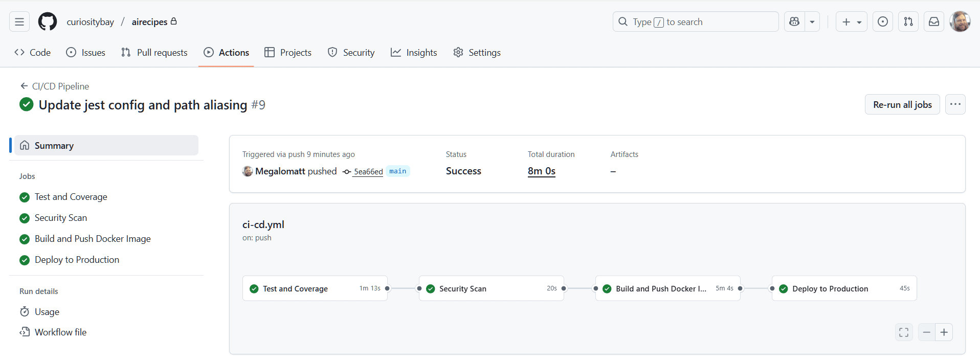Viewport: 980px width, 361px height.
Task: Click Megalomatt's small avatar image
Action: coord(248,171)
